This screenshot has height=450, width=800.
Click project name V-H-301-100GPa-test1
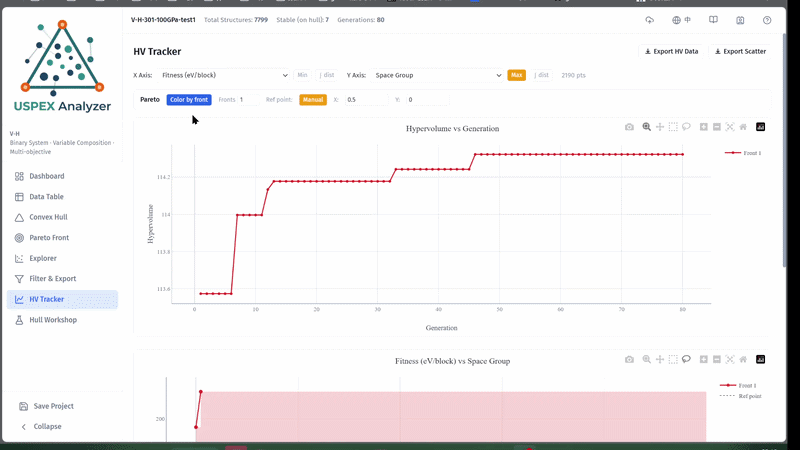163,20
